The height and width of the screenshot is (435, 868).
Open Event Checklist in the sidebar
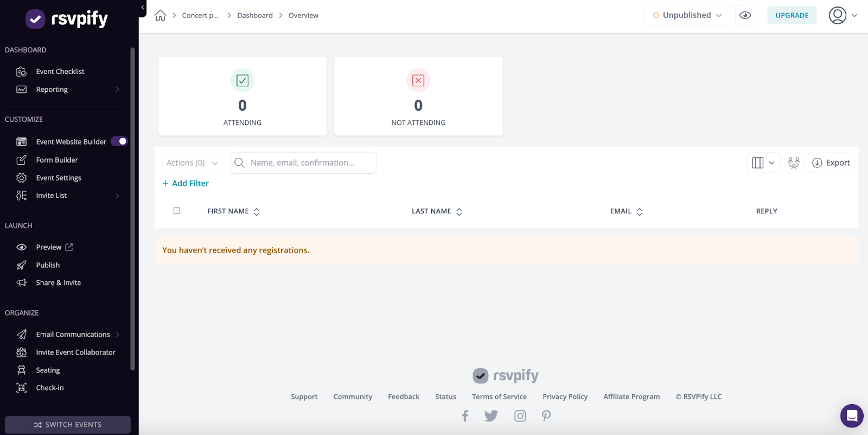60,72
